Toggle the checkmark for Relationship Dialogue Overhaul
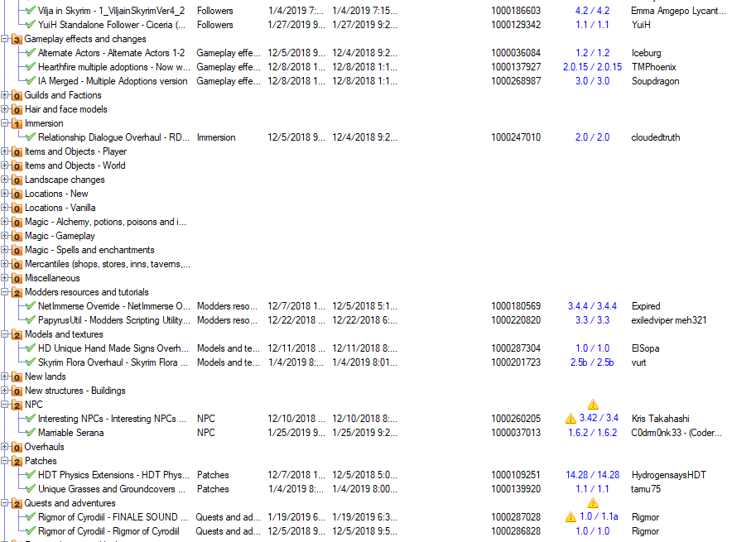This screenshot has height=542, width=756. [31, 137]
